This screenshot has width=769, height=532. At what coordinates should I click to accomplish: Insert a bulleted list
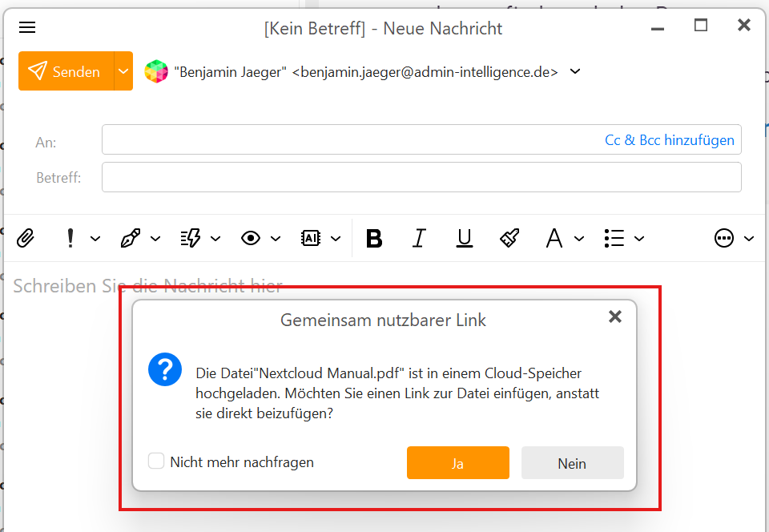[614, 238]
